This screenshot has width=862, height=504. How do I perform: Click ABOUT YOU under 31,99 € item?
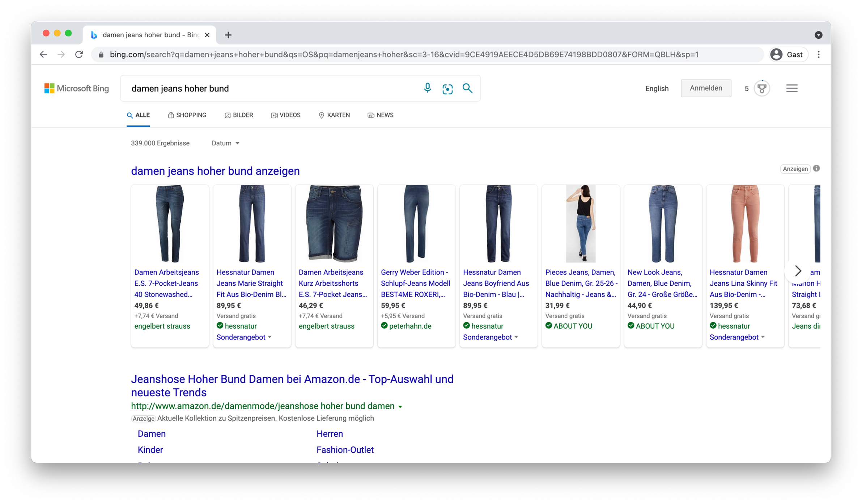[573, 326]
